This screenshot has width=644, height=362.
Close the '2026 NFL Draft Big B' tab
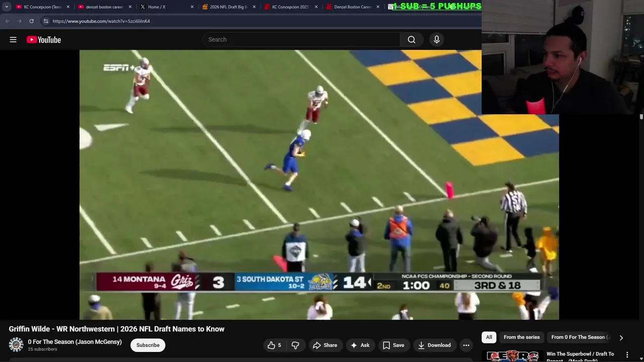[x=254, y=7]
